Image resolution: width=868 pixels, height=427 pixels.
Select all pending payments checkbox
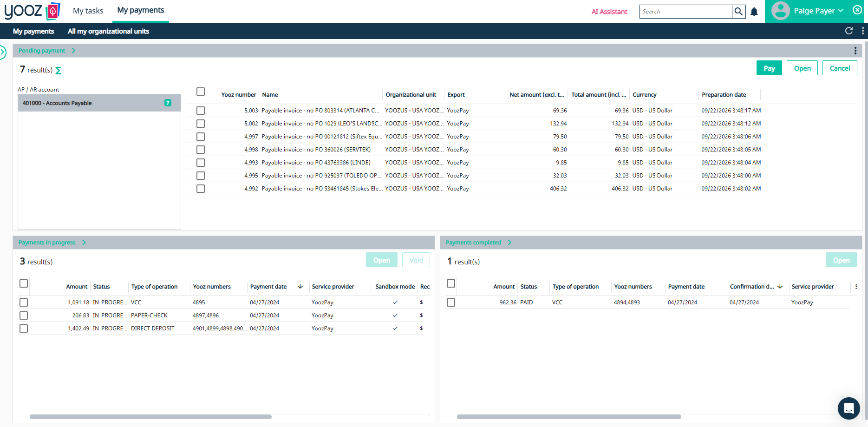201,92
